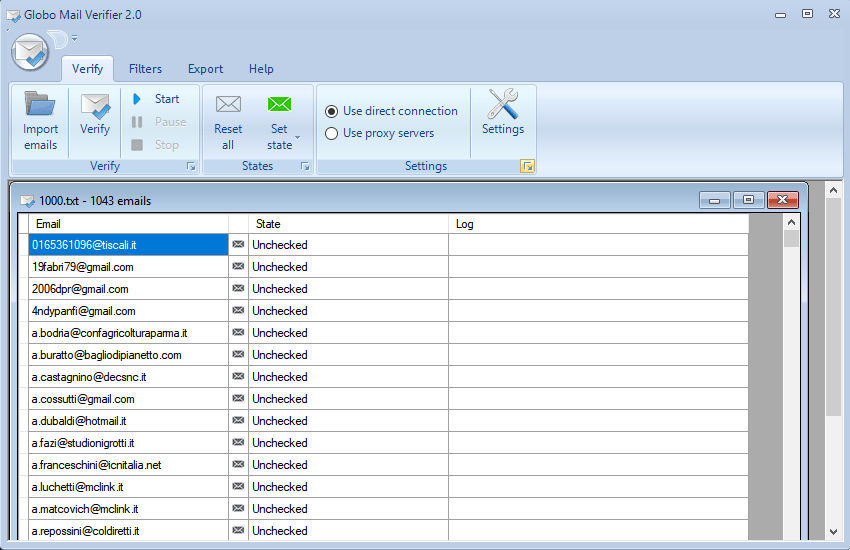Click outer window scrollbar up arrow
This screenshot has height=550, width=850.
tap(834, 190)
